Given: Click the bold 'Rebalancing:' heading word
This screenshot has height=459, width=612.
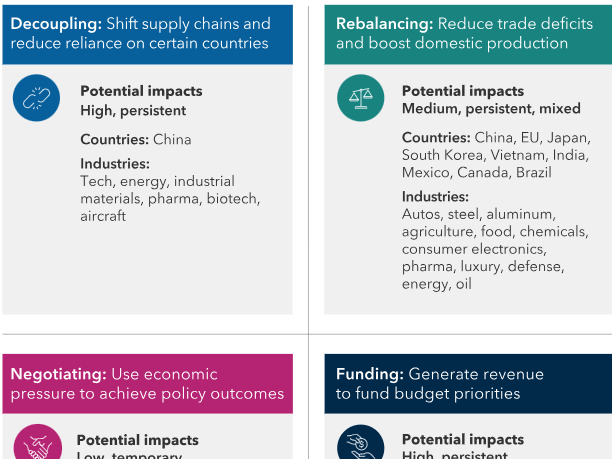Looking at the screenshot, I should [x=384, y=24].
